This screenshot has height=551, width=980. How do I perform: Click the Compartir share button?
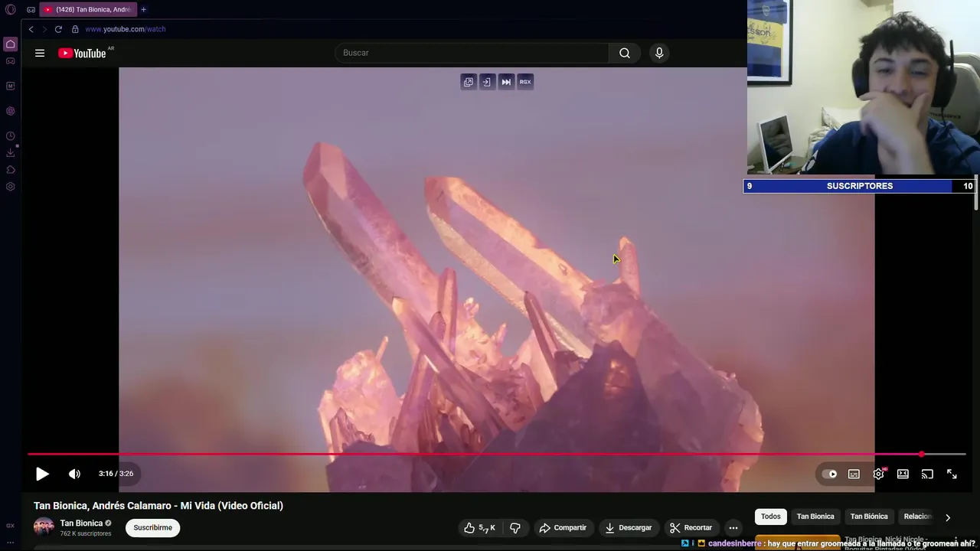[x=563, y=527]
